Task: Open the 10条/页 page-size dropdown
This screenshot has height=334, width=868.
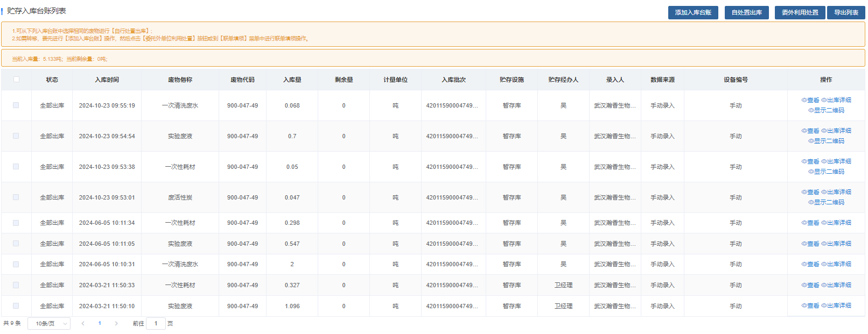Action: [49, 324]
